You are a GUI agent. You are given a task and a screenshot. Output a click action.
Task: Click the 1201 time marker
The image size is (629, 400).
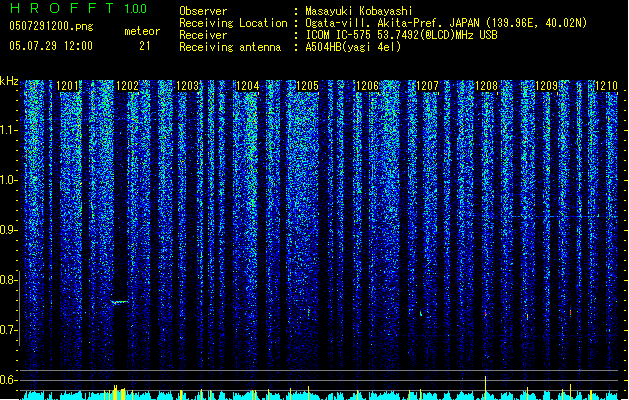[x=67, y=86]
